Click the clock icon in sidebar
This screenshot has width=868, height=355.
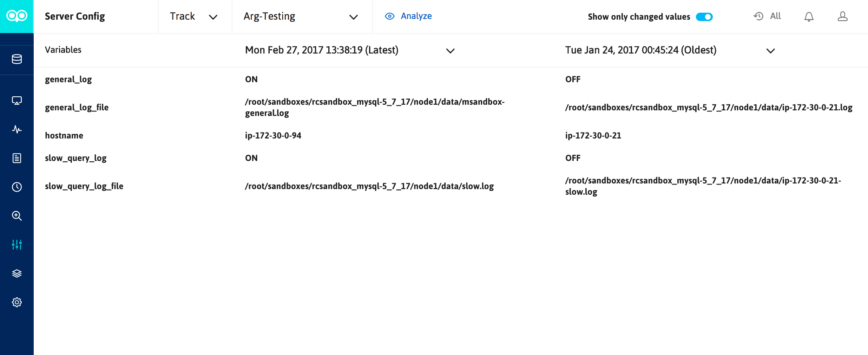[x=17, y=187]
